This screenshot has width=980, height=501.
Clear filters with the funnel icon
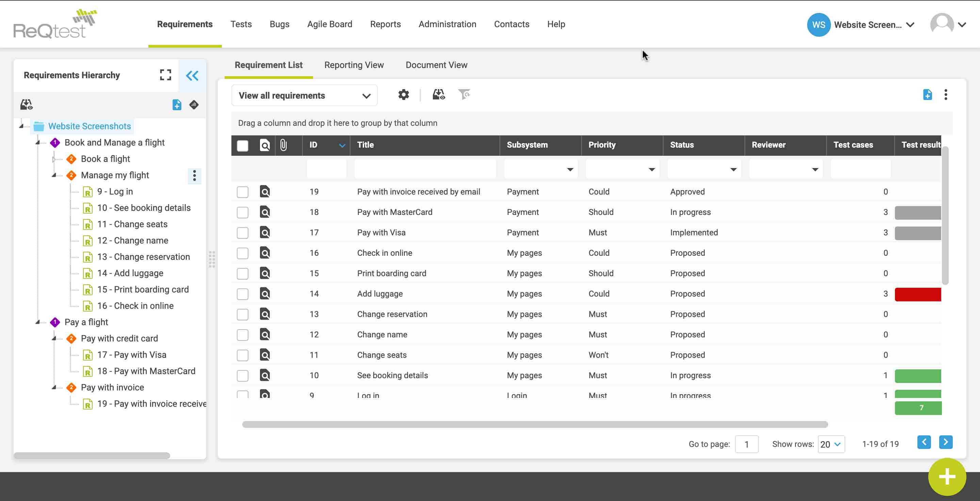(464, 94)
